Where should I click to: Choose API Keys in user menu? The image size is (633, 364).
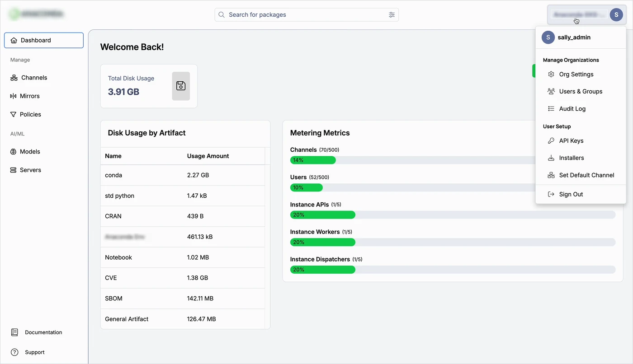pyautogui.click(x=581, y=140)
